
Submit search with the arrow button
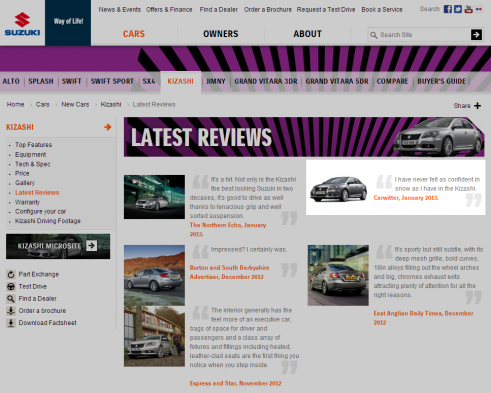(x=476, y=34)
